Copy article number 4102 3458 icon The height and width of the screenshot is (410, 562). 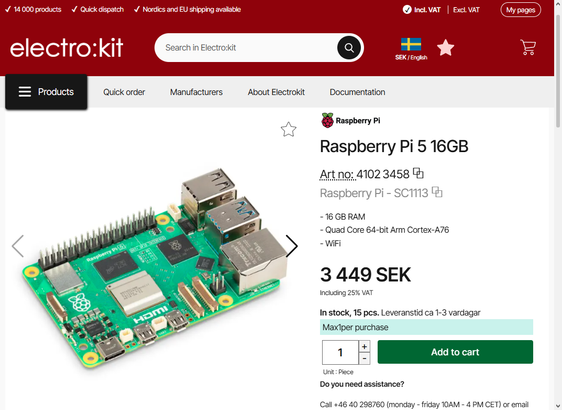pyautogui.click(x=418, y=173)
